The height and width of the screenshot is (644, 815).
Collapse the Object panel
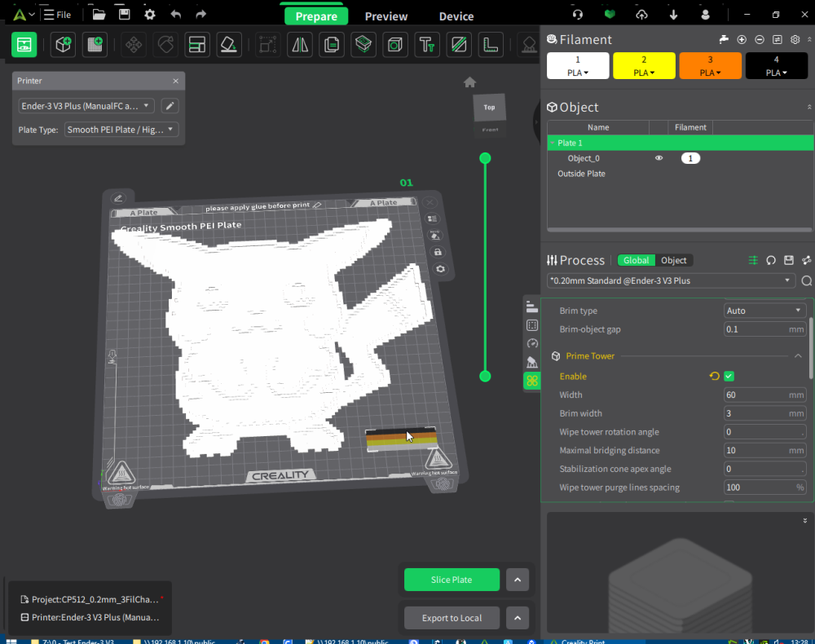(x=808, y=107)
